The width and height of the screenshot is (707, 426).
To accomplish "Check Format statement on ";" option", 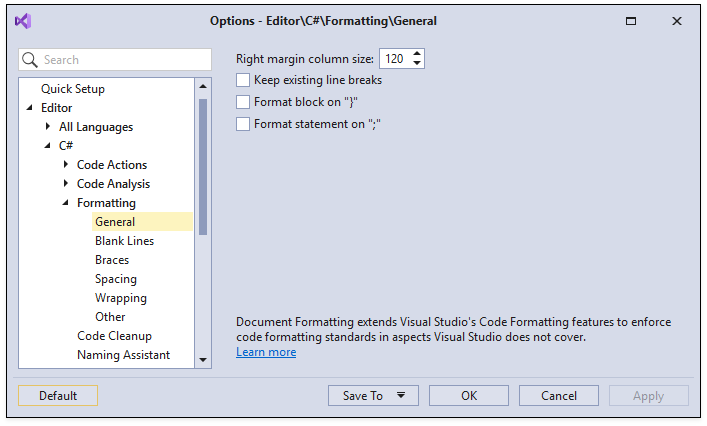I will pyautogui.click(x=243, y=124).
